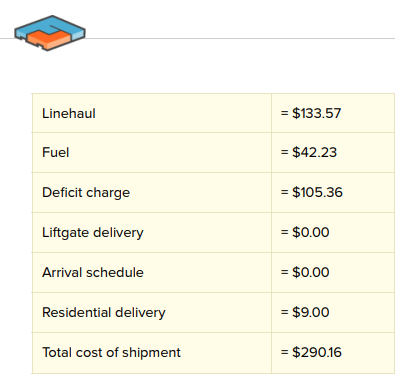Click the blue and orange pallet logo
404x381 pixels.
(50, 33)
